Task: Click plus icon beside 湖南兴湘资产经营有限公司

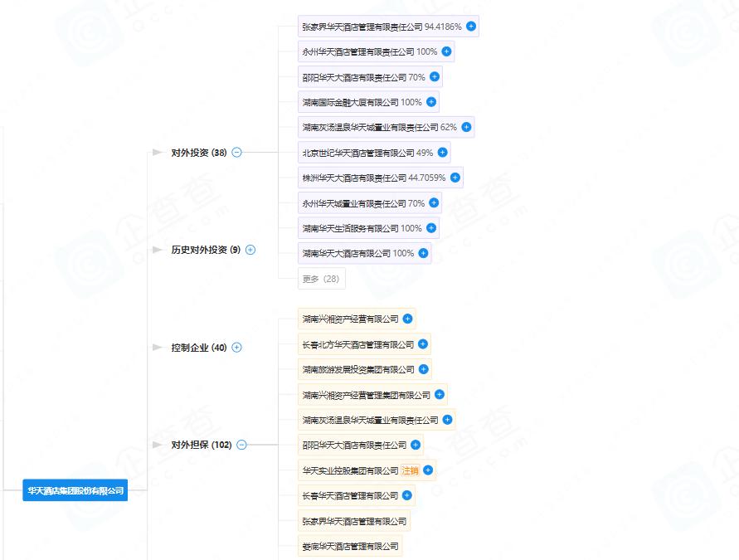Action: click(408, 319)
